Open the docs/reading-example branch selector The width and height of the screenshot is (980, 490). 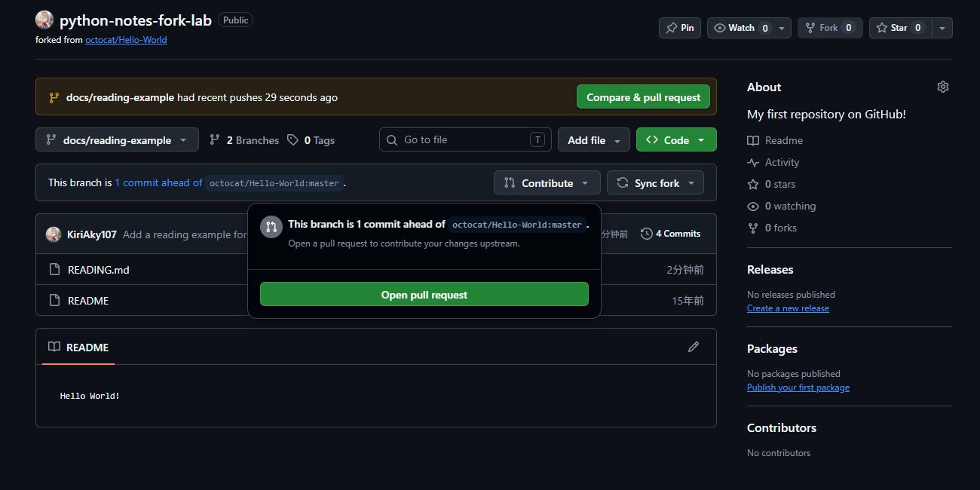pyautogui.click(x=117, y=140)
